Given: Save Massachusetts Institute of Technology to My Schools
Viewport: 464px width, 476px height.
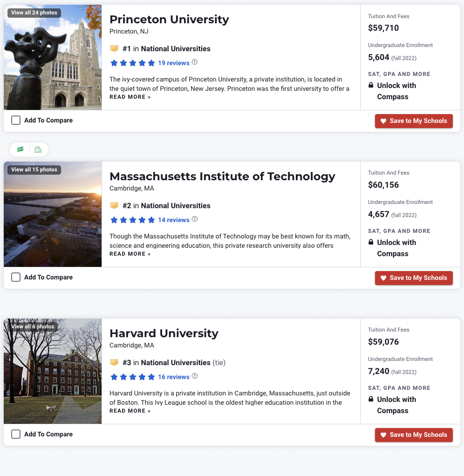Looking at the screenshot, I should click(414, 278).
